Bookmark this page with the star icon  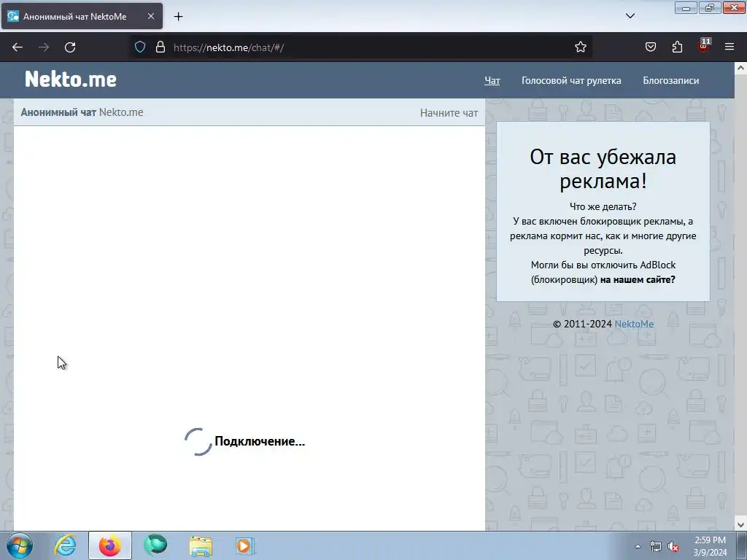pyautogui.click(x=580, y=47)
